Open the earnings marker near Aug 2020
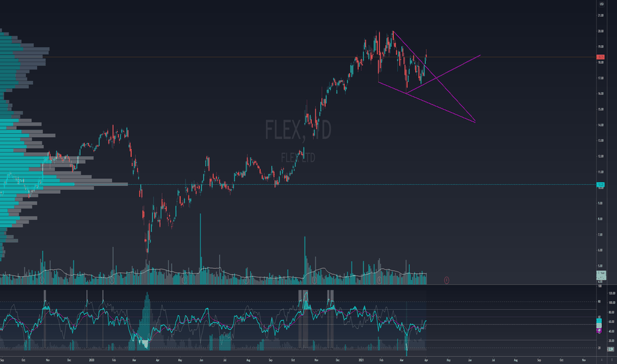617x364 pixels. point(246,280)
